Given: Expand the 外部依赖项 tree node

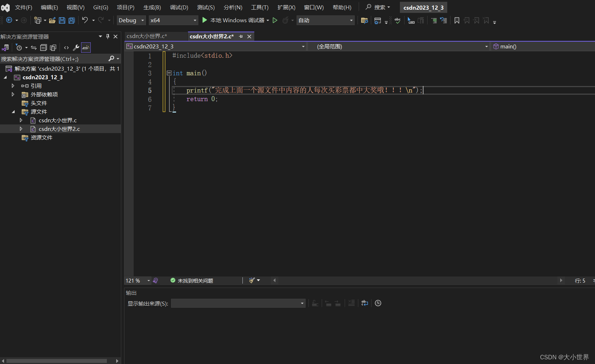Looking at the screenshot, I should pyautogui.click(x=13, y=94).
